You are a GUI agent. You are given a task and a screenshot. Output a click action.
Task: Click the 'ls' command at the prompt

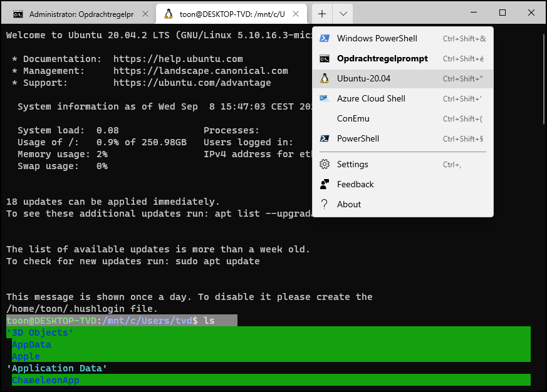click(x=209, y=321)
